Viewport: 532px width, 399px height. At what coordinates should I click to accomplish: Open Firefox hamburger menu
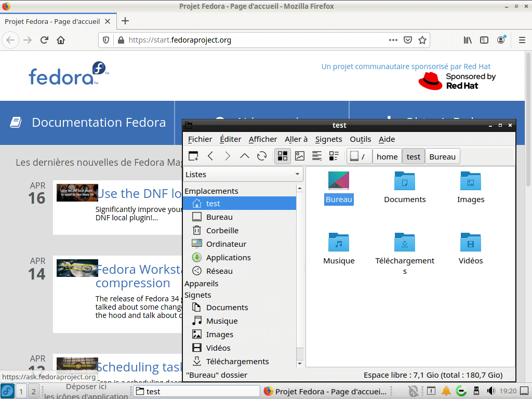pyautogui.click(x=522, y=40)
